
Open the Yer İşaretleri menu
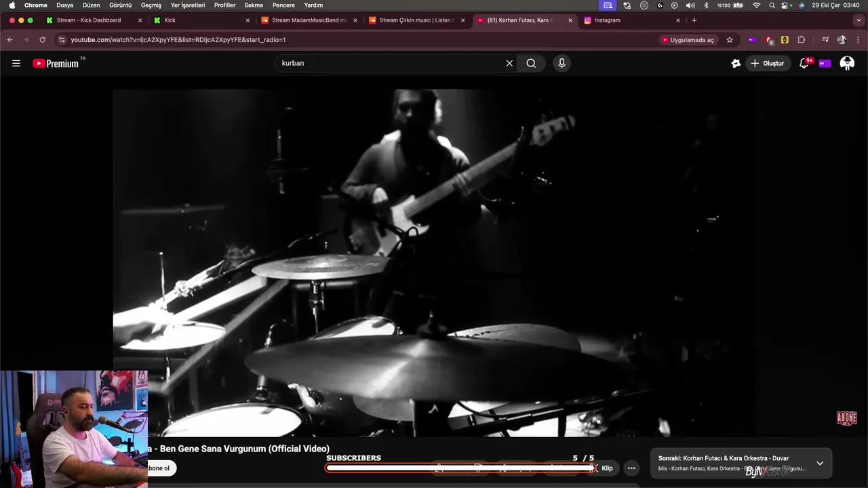pyautogui.click(x=188, y=5)
